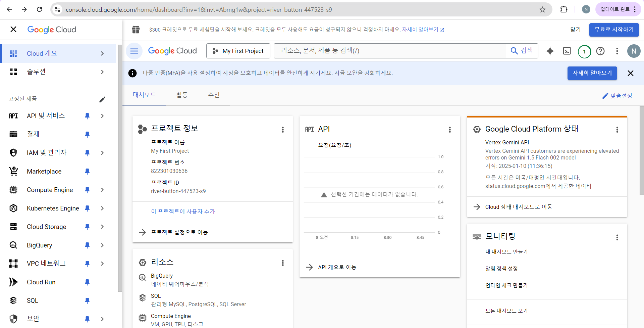644x328 pixels.
Task: Click 무료로 시작하기 button
Action: [x=614, y=30]
